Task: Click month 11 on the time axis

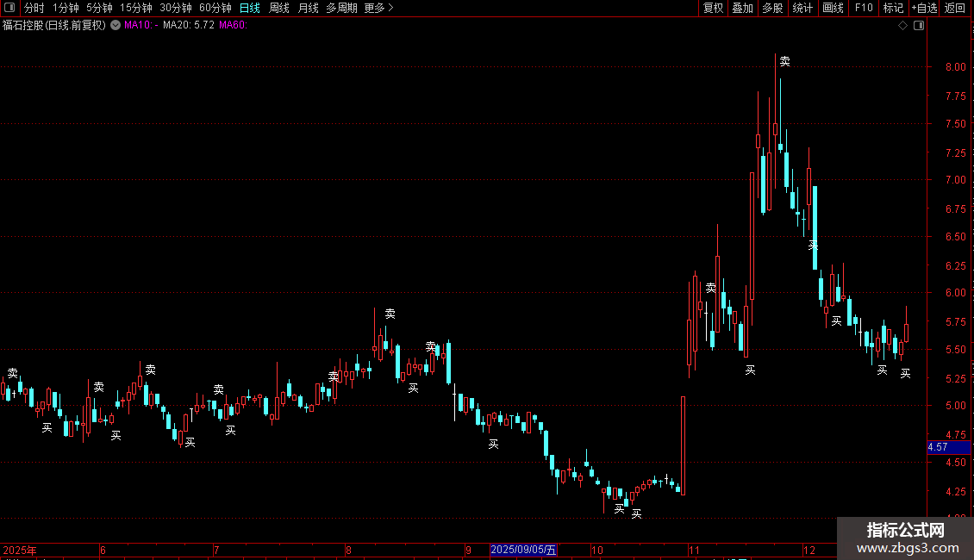Action: pyautogui.click(x=694, y=550)
